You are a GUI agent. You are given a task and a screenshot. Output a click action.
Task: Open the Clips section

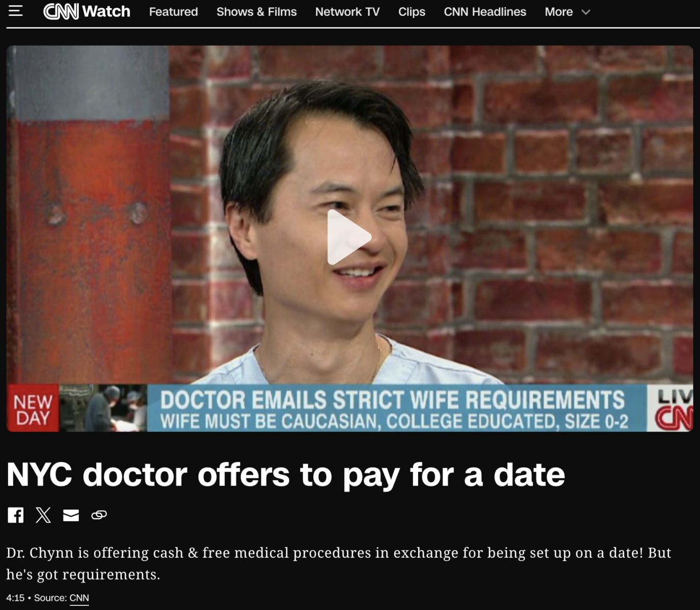click(x=412, y=12)
